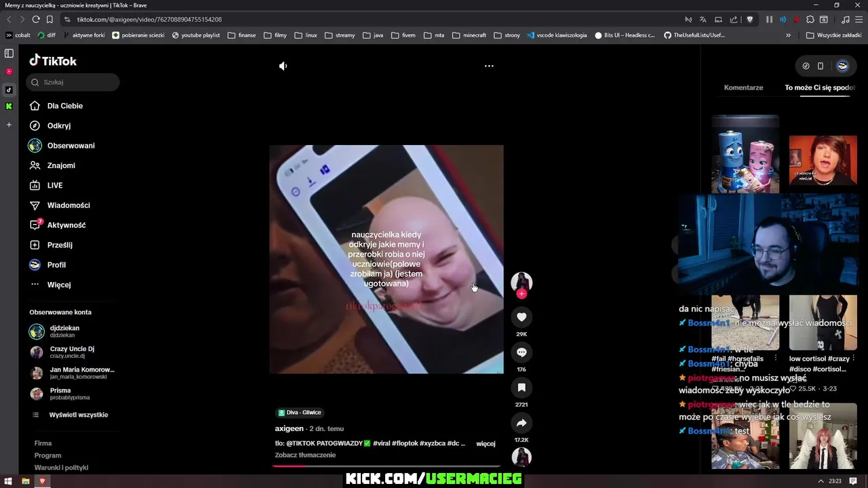The width and height of the screenshot is (868, 488).
Task: Open the video three-dots options menu
Action: pos(489,66)
